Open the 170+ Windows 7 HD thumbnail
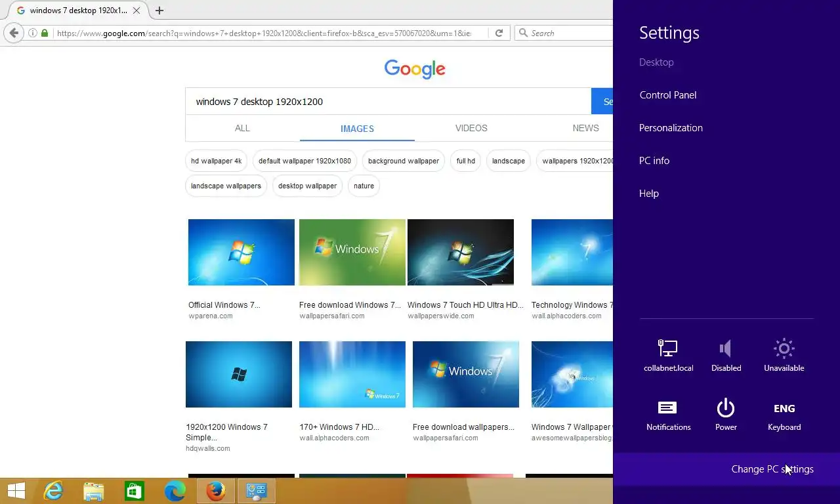 [x=352, y=374]
